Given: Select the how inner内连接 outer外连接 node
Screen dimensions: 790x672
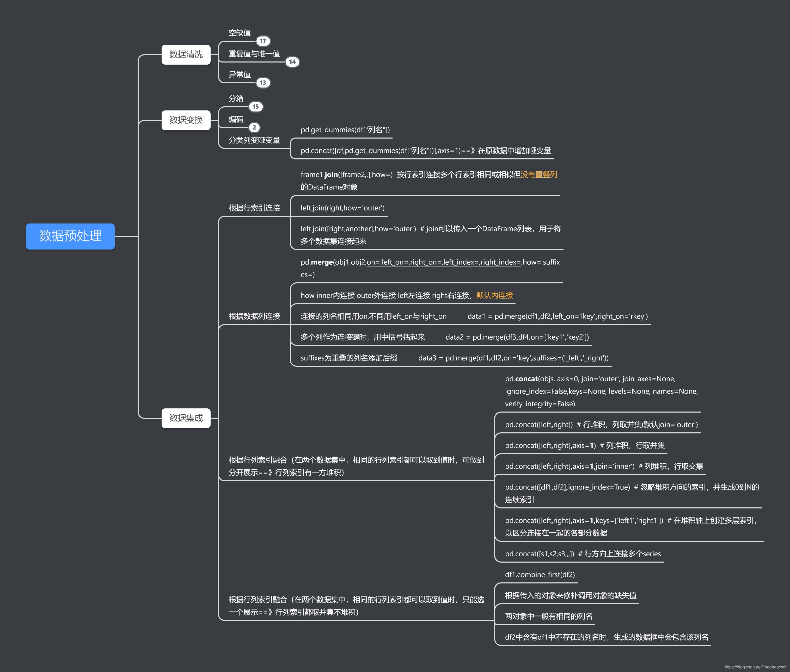Looking at the screenshot, I should [x=406, y=295].
